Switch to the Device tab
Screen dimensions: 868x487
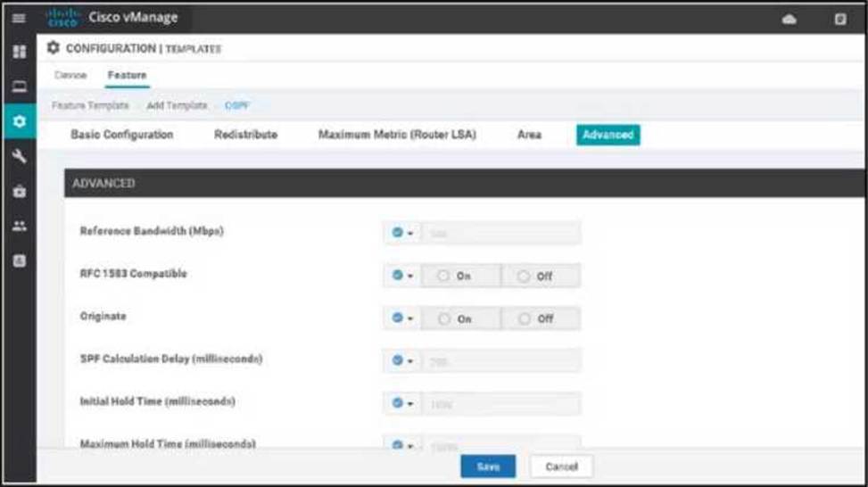[x=70, y=75]
